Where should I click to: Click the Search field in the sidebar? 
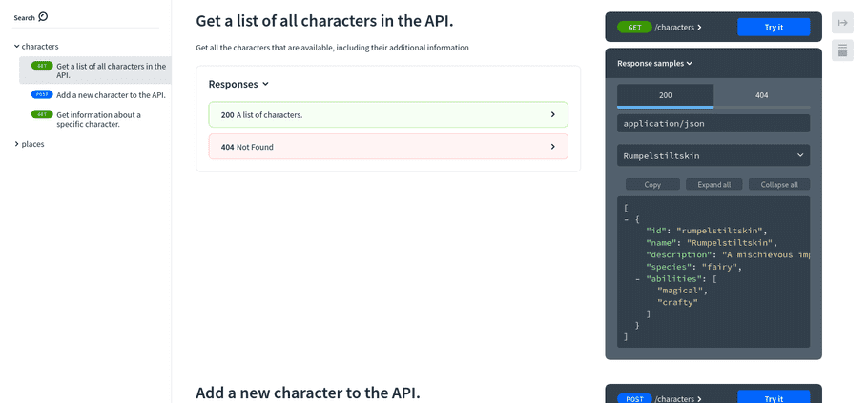(x=86, y=18)
